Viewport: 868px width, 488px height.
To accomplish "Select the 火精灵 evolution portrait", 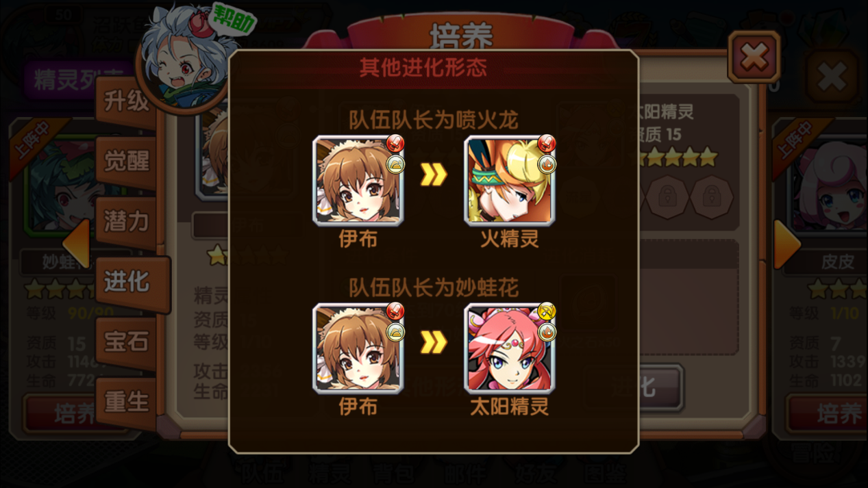I will click(x=509, y=181).
